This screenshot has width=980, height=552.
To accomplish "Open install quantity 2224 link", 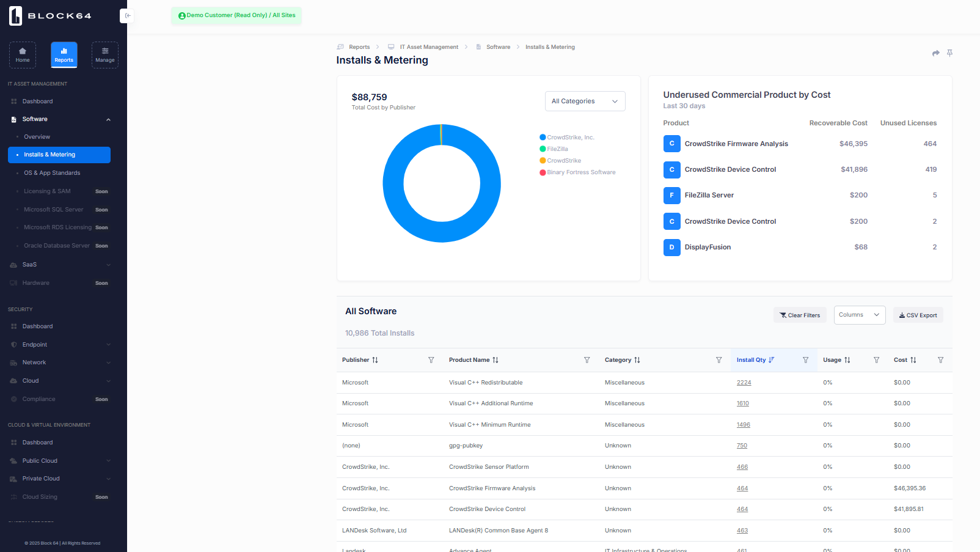I will pos(744,383).
